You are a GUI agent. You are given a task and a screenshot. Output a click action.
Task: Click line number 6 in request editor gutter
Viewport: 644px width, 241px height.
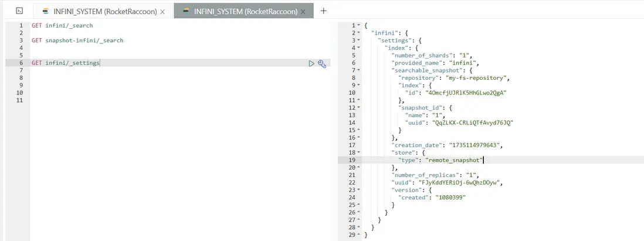coord(21,63)
